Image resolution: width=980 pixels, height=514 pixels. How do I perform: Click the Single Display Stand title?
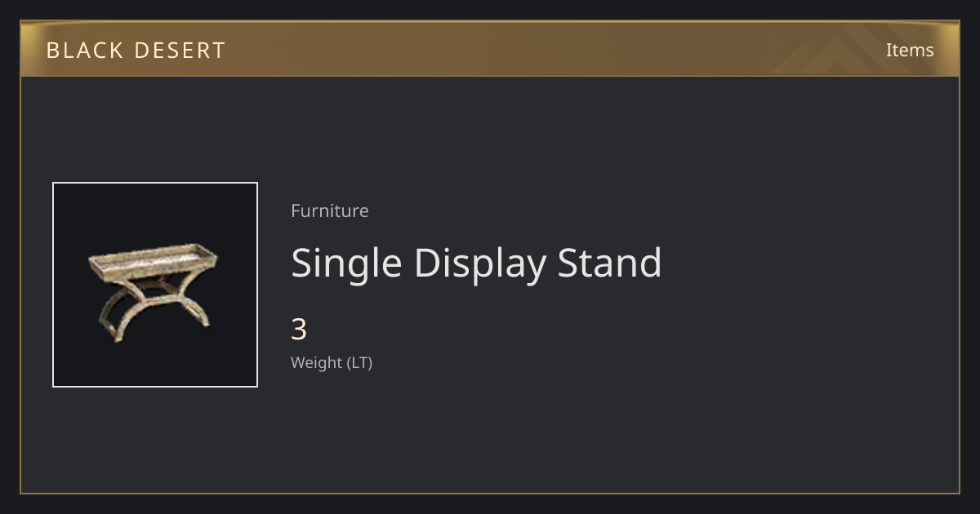tap(476, 264)
